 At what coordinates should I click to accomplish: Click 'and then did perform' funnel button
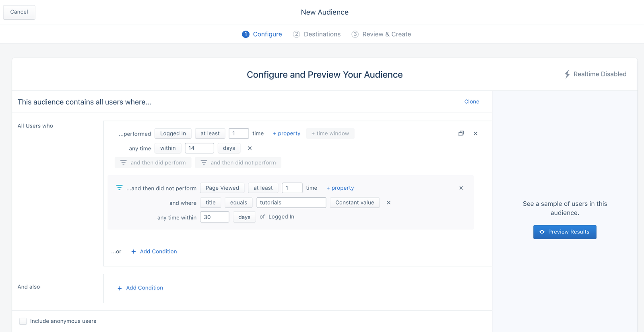(153, 163)
